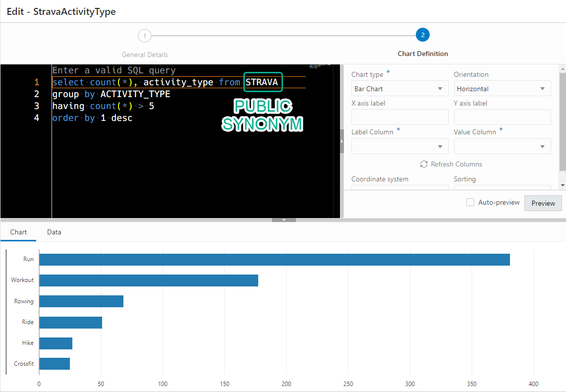This screenshot has width=566, height=392.
Task: Collapse the SQL editor side splitter arrow
Action: tap(342, 141)
